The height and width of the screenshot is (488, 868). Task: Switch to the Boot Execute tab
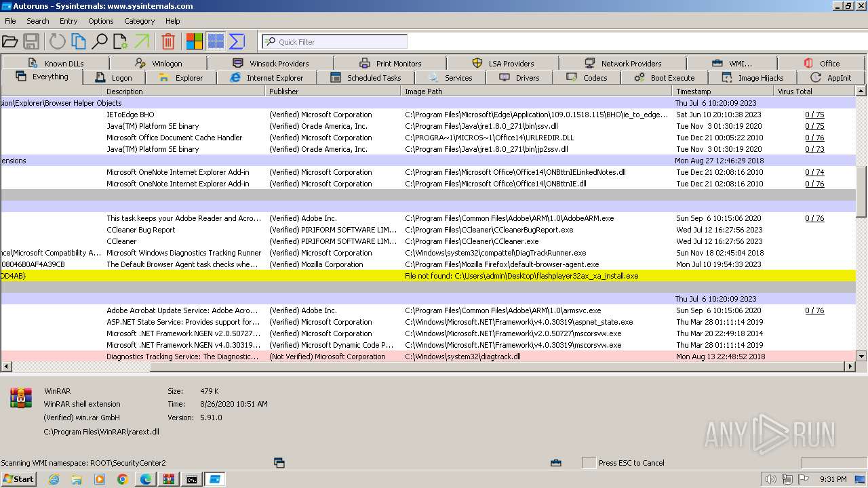pyautogui.click(x=664, y=77)
